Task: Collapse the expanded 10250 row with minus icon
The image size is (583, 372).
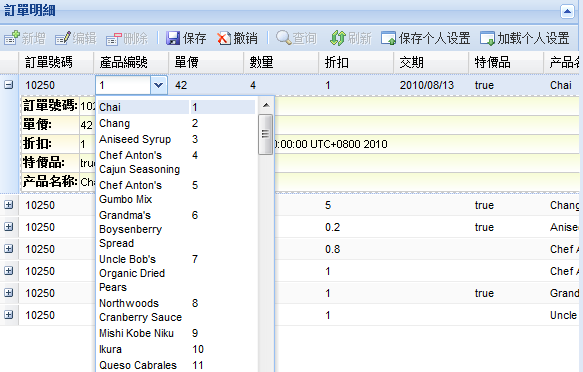Action: (x=8, y=85)
